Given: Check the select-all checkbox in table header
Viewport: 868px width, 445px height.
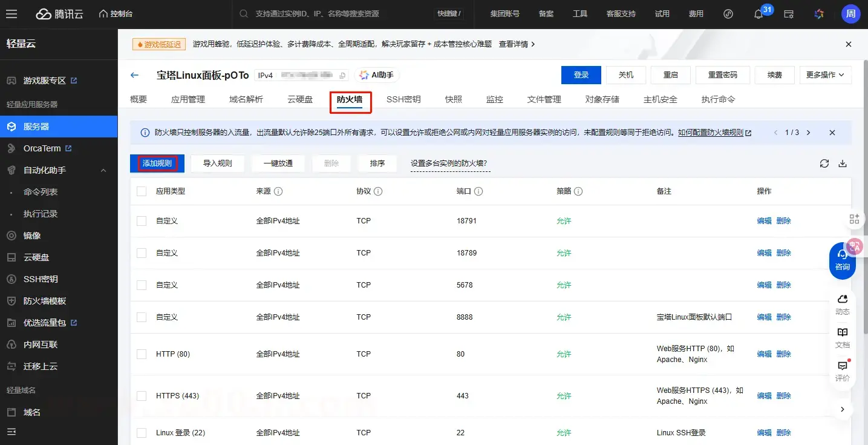Looking at the screenshot, I should (x=142, y=191).
